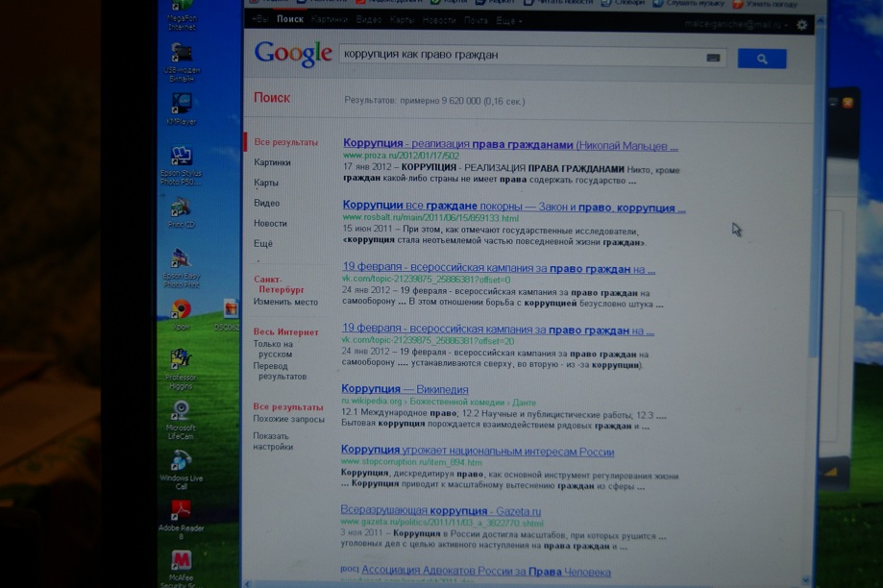Click Показать настройки in sidebar

(273, 442)
